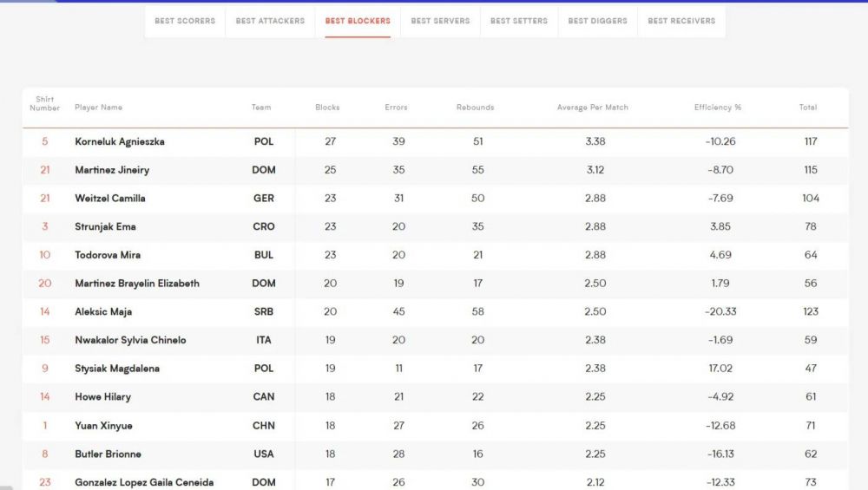Sort by the Errors column header
This screenshot has width=868, height=490.
tap(396, 108)
